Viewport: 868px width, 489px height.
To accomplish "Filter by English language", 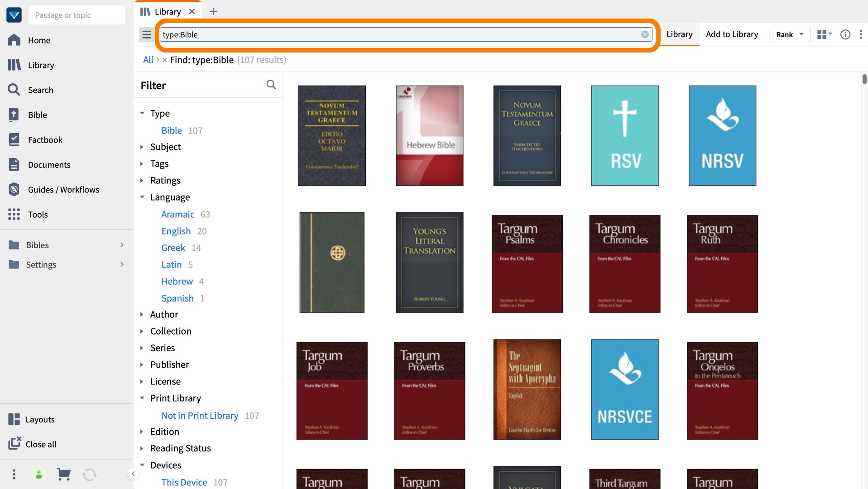I will (x=176, y=231).
